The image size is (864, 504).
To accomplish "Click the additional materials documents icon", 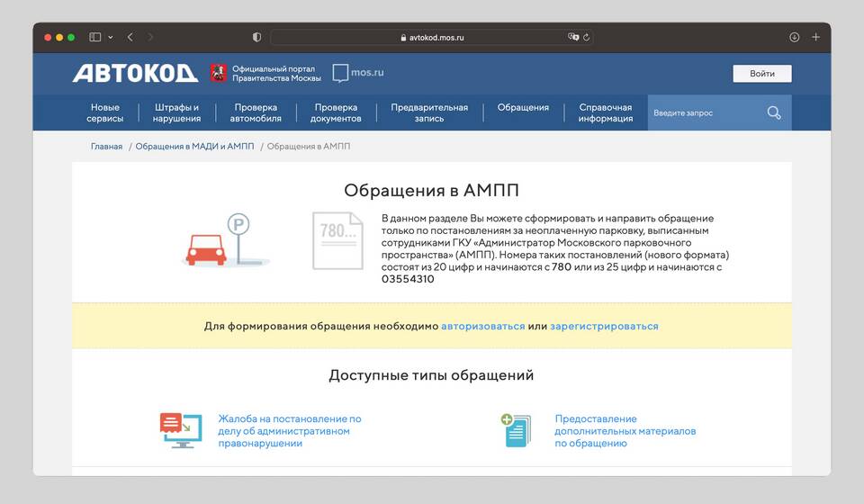I will click(517, 430).
